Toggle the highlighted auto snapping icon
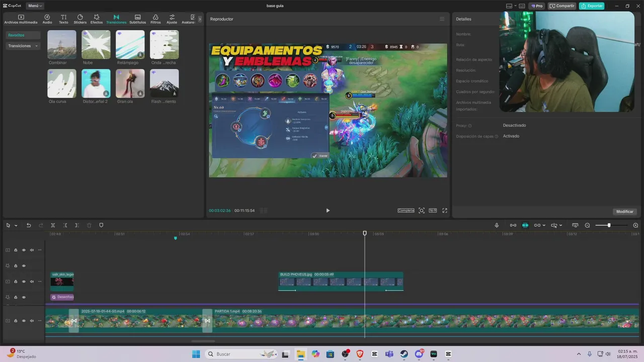Viewport: 644px width, 362px height. coord(525,225)
